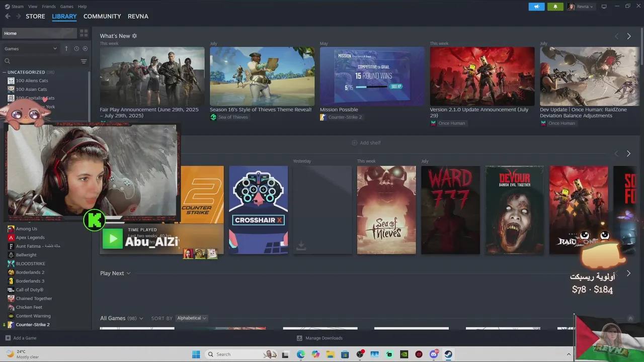Open Discord from taskbar
The width and height of the screenshot is (644, 362).
pos(434,354)
